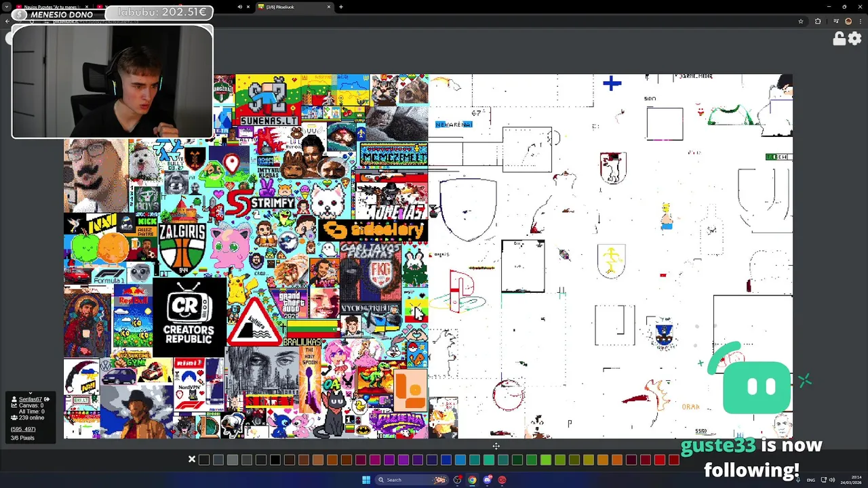
Task: Select the '239 online' text
Action: coord(32,418)
